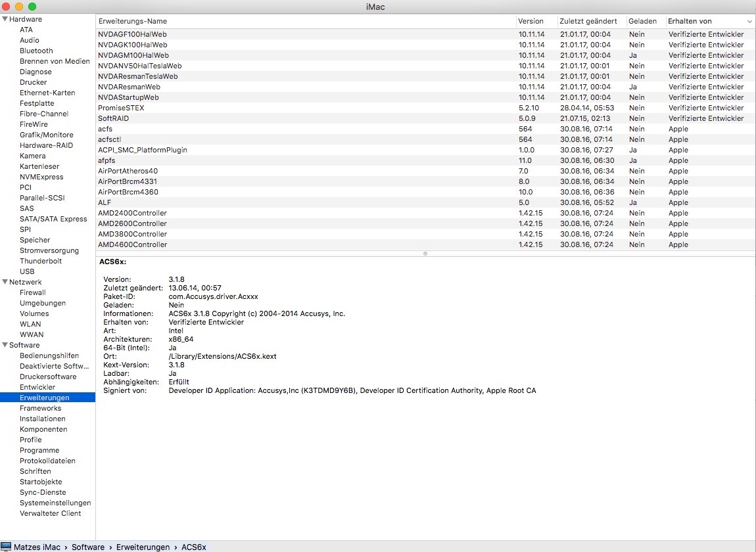Select Deaktivierte Software entry
The image size is (756, 552).
(x=54, y=367)
